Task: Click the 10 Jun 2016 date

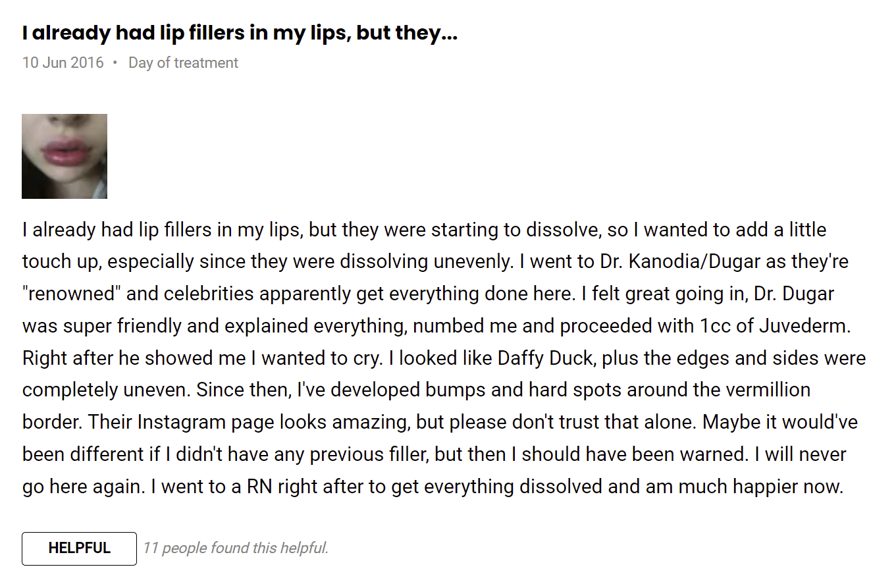Action: [63, 63]
